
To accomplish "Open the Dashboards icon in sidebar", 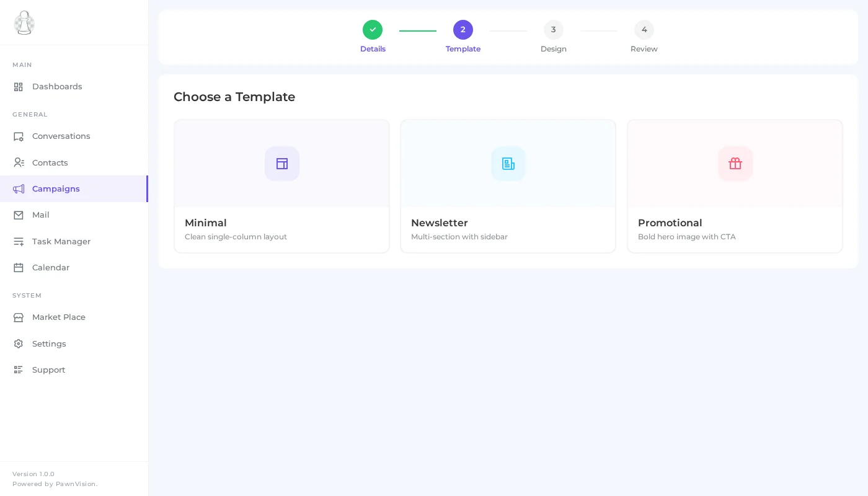I will point(19,87).
